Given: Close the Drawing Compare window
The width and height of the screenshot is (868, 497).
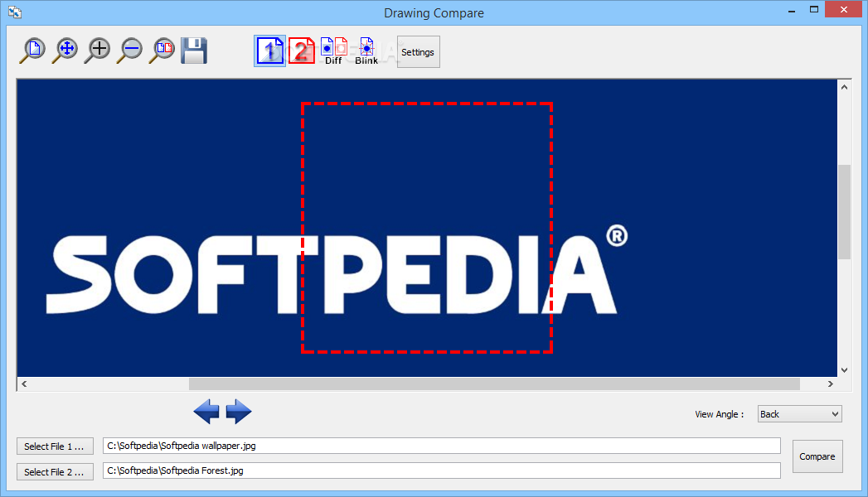Looking at the screenshot, I should coord(844,9).
